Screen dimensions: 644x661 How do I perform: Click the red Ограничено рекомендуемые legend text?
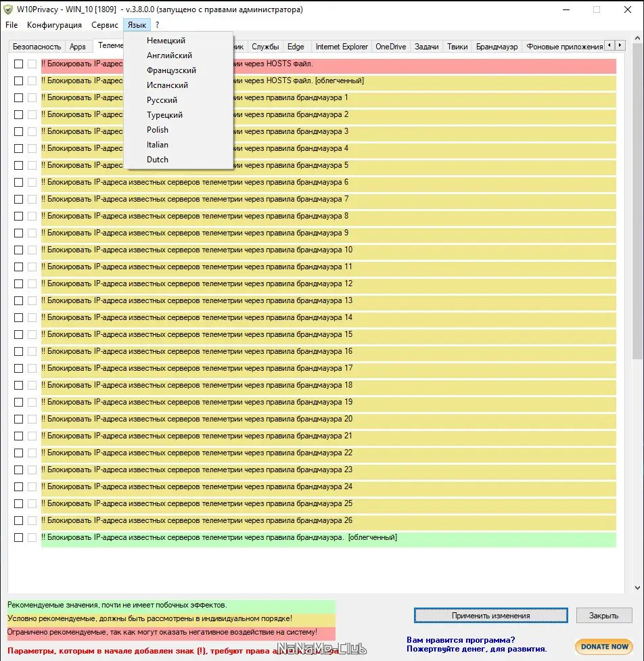[x=162, y=632]
